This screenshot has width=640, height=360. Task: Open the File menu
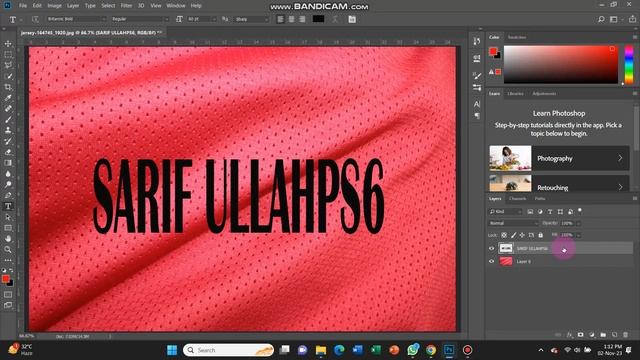click(x=23, y=6)
